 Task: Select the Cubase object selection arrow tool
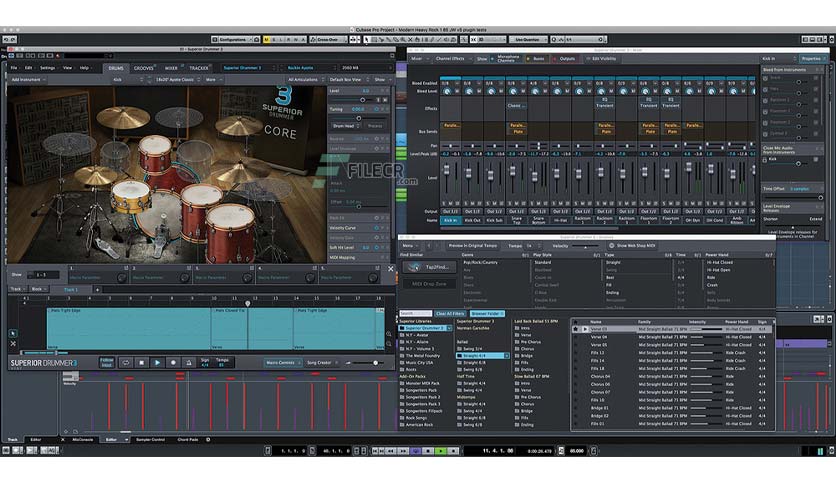point(367,39)
